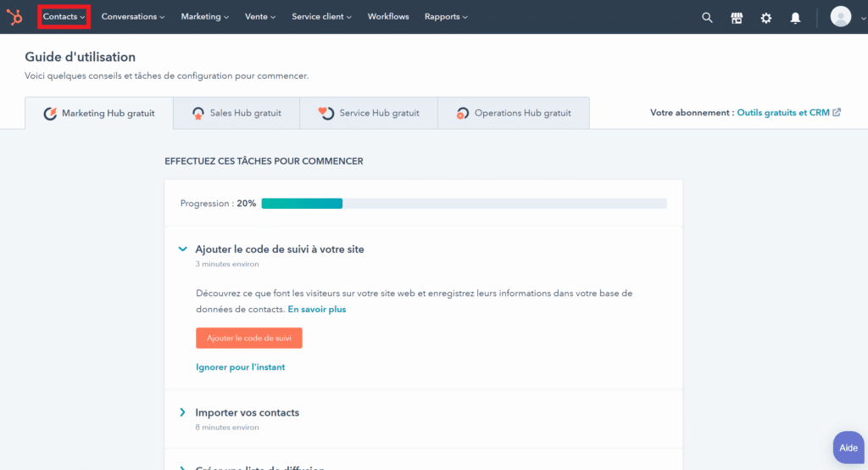The height and width of the screenshot is (470, 868).
Task: Click the EFFECTUEZ CES TÂCHES POUR COMMENCER heading
Action: 264,161
